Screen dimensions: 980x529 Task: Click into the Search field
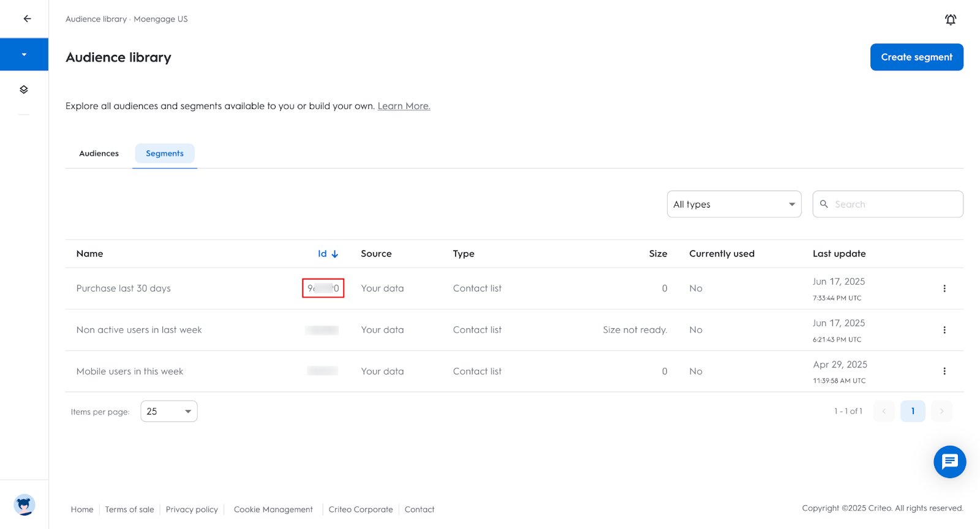click(888, 204)
